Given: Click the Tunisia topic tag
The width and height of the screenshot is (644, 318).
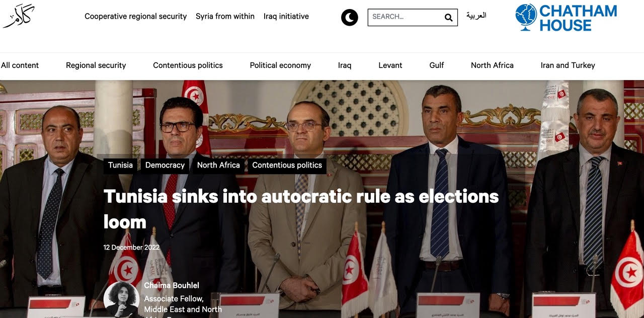Looking at the screenshot, I should coord(121,166).
